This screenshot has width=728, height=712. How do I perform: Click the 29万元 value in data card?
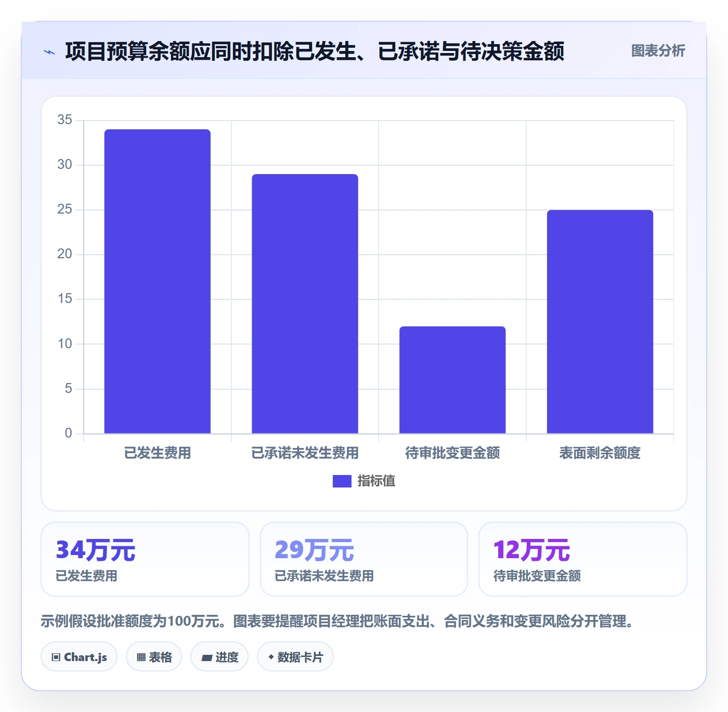(x=315, y=550)
